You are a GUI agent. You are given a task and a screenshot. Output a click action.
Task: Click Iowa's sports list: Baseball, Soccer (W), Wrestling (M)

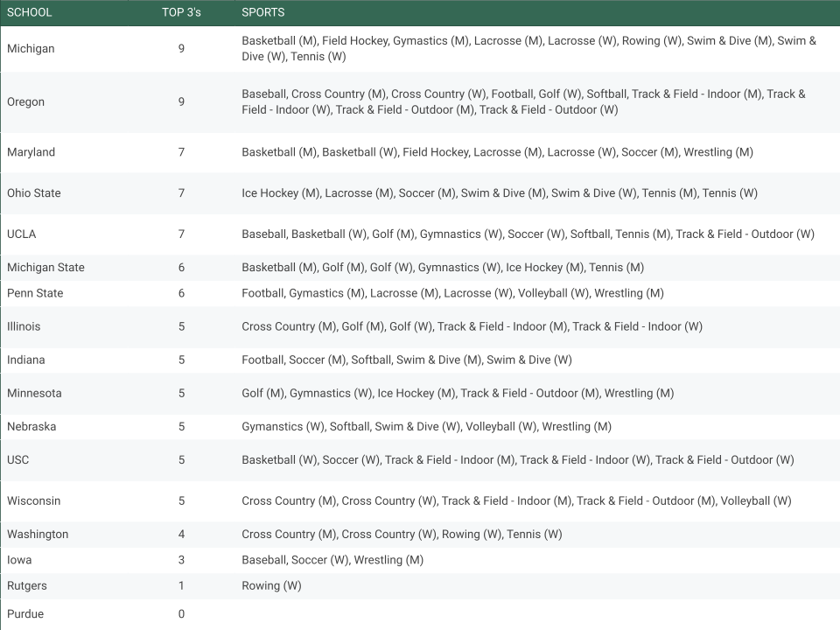click(x=332, y=560)
